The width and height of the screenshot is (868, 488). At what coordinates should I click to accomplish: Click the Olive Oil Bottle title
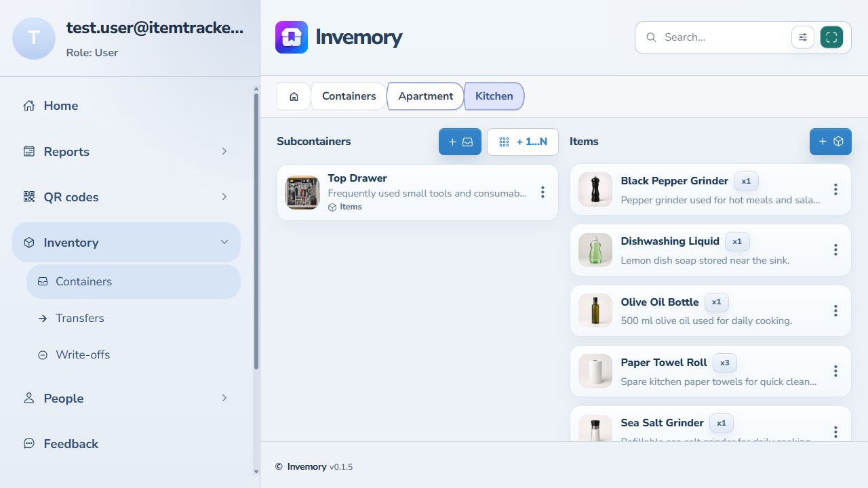click(x=660, y=302)
